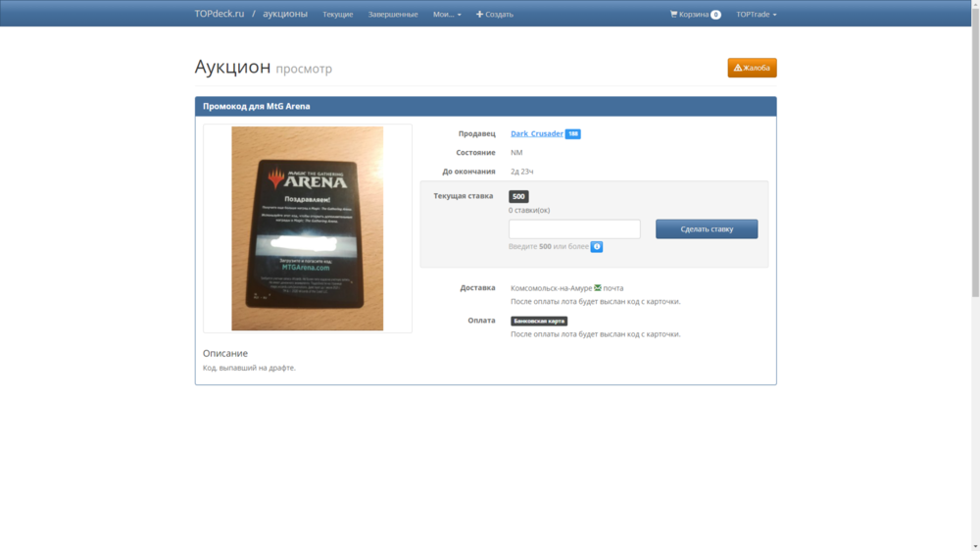This screenshot has width=980, height=551.
Task: Open the Корзина shopping cart icon
Action: point(673,14)
